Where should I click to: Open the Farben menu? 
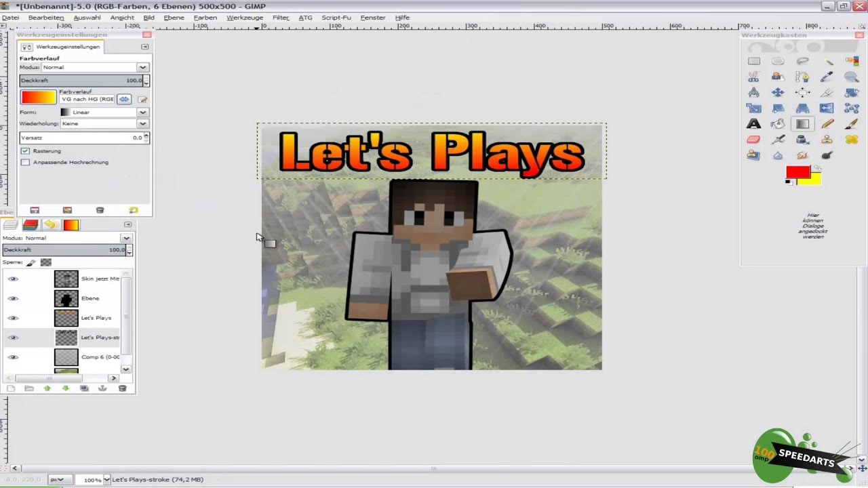click(x=205, y=18)
